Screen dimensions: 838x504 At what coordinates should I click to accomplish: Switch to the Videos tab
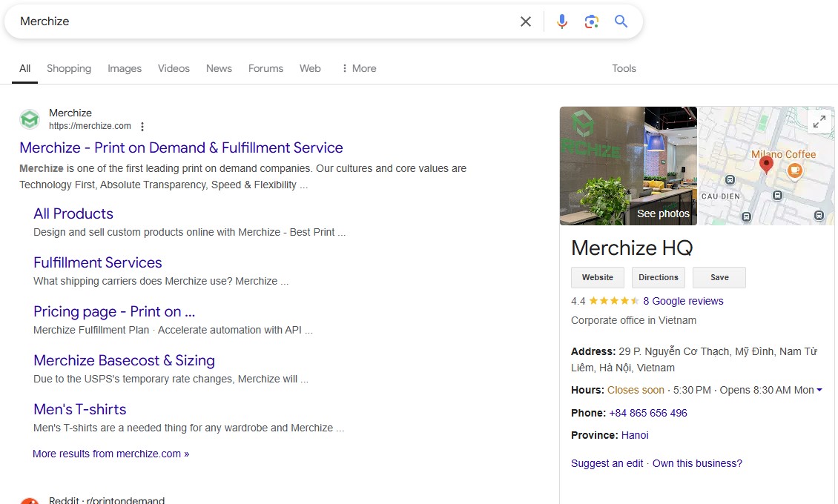click(174, 68)
